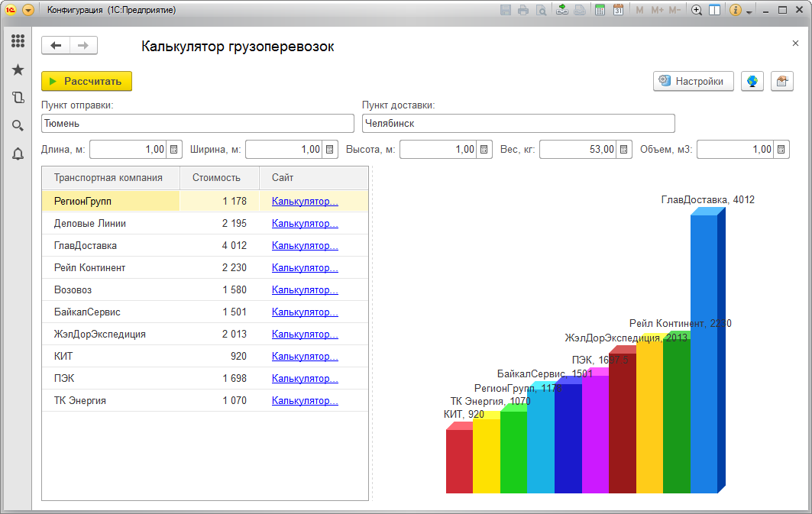Click the Пункт доставки field with Челябинск

tap(519, 123)
